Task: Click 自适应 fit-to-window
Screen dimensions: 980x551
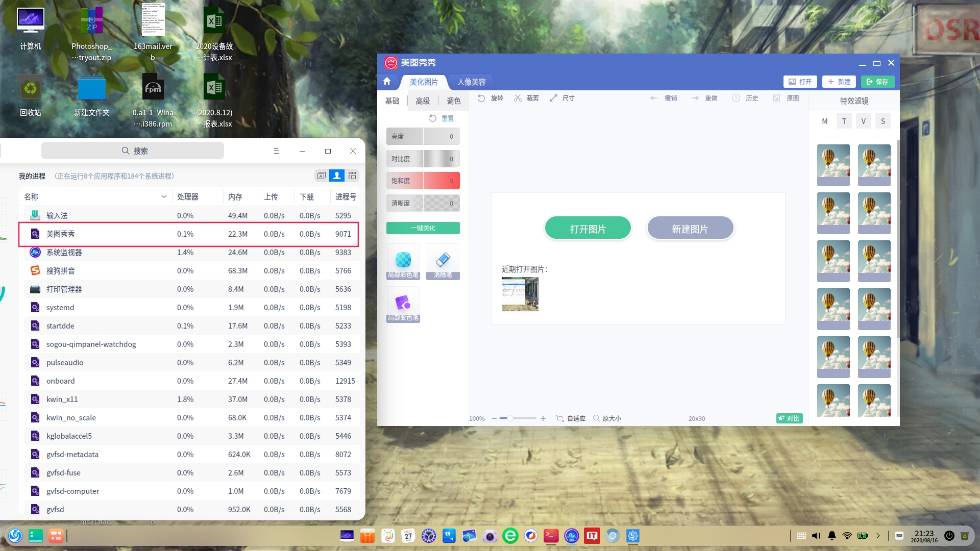Action: [x=571, y=418]
